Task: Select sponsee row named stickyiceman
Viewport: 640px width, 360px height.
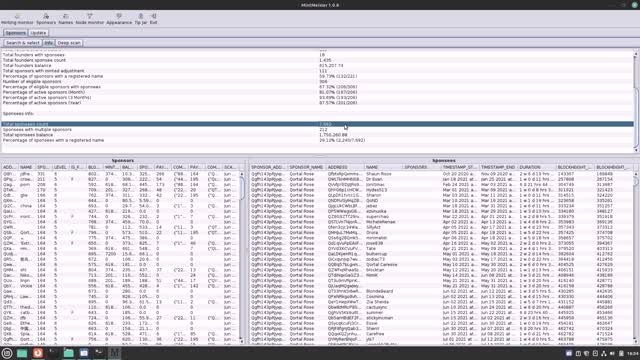Action: point(441,318)
